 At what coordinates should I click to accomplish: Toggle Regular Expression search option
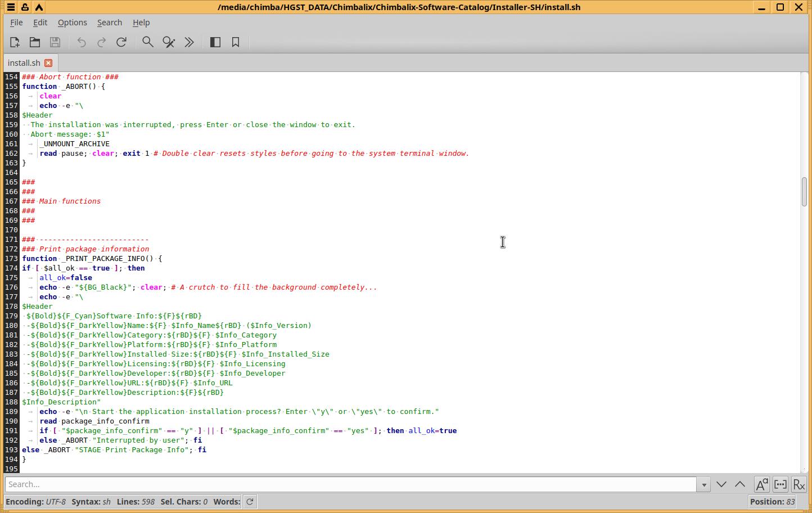(799, 484)
